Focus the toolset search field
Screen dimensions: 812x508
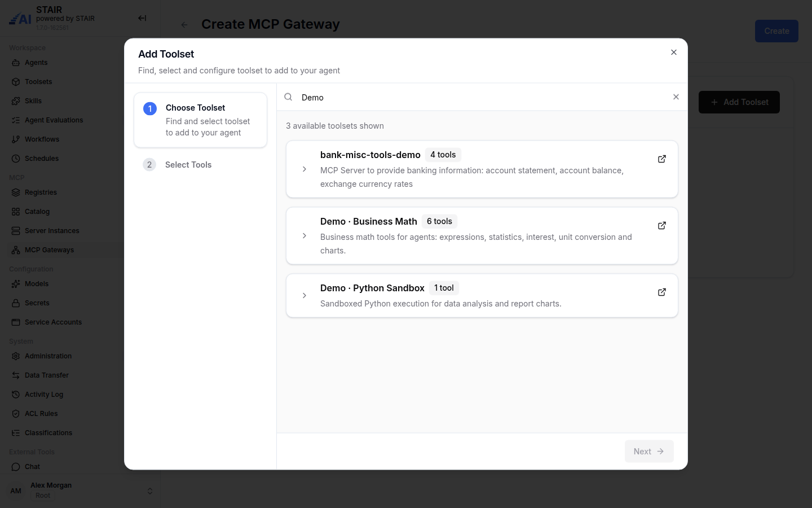pos(482,97)
